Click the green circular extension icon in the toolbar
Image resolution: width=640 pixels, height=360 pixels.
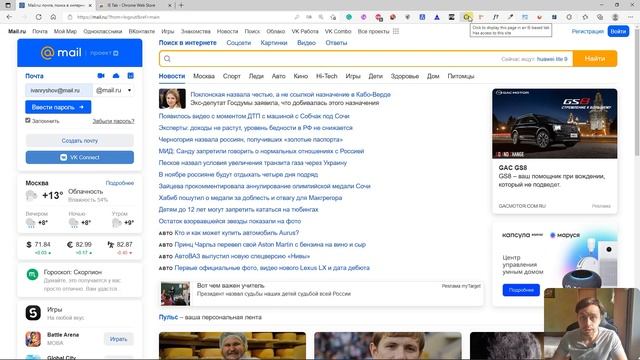349,17
